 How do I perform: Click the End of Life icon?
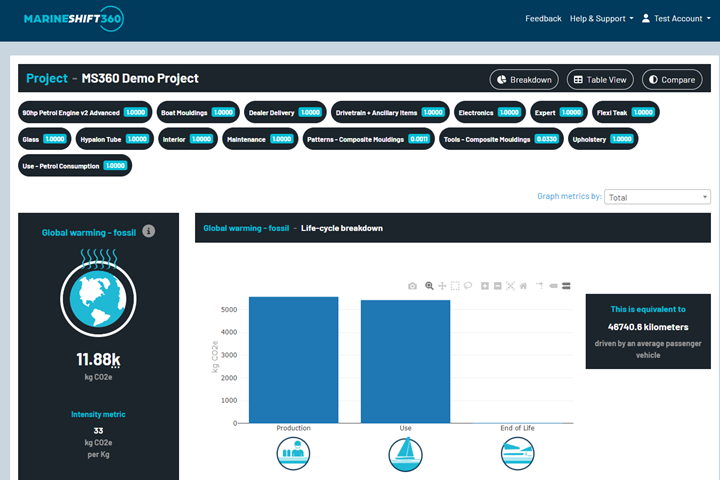pyautogui.click(x=517, y=453)
